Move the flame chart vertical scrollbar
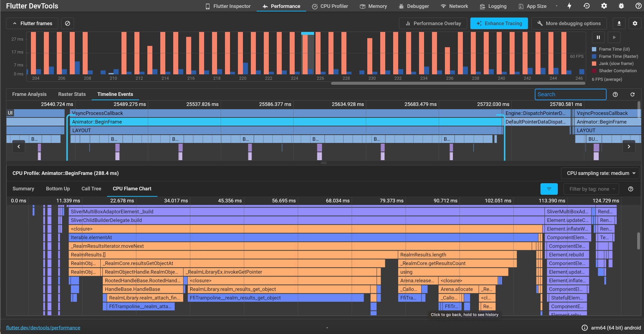Screen dimensions: 644x334 (x=639, y=241)
